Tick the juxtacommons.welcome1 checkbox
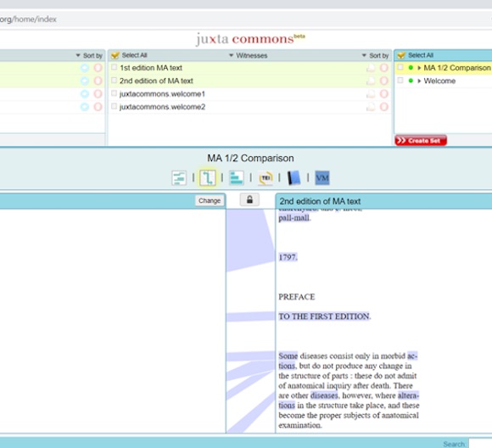 click(x=115, y=93)
